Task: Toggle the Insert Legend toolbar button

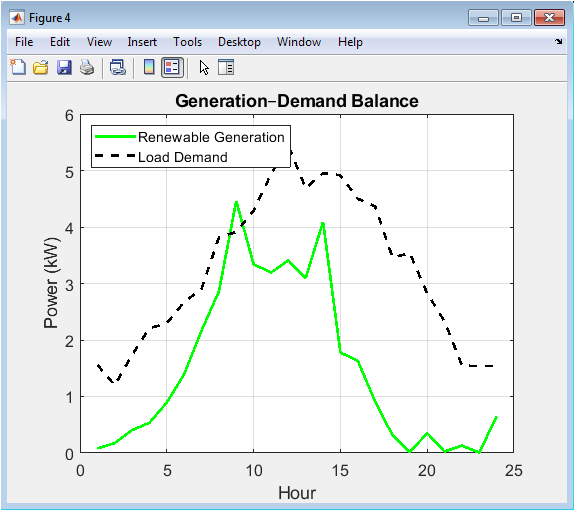Action: (172, 67)
